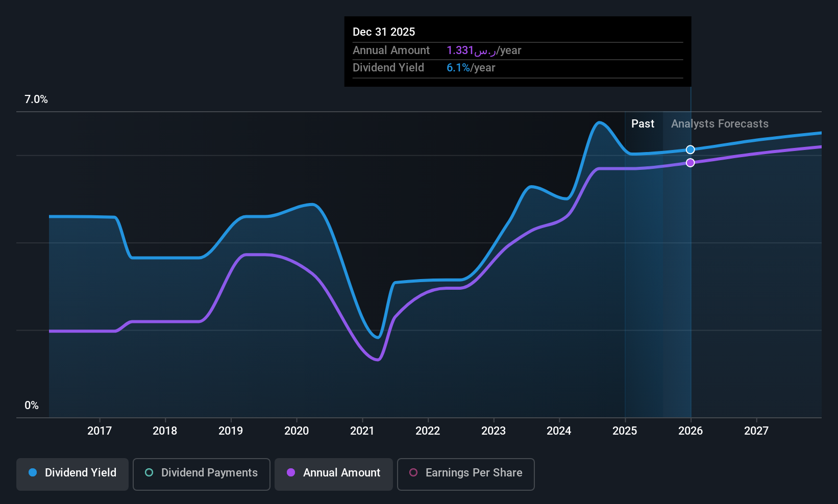Click the 2025 x-axis label
This screenshot has width=838, height=504.
625,431
